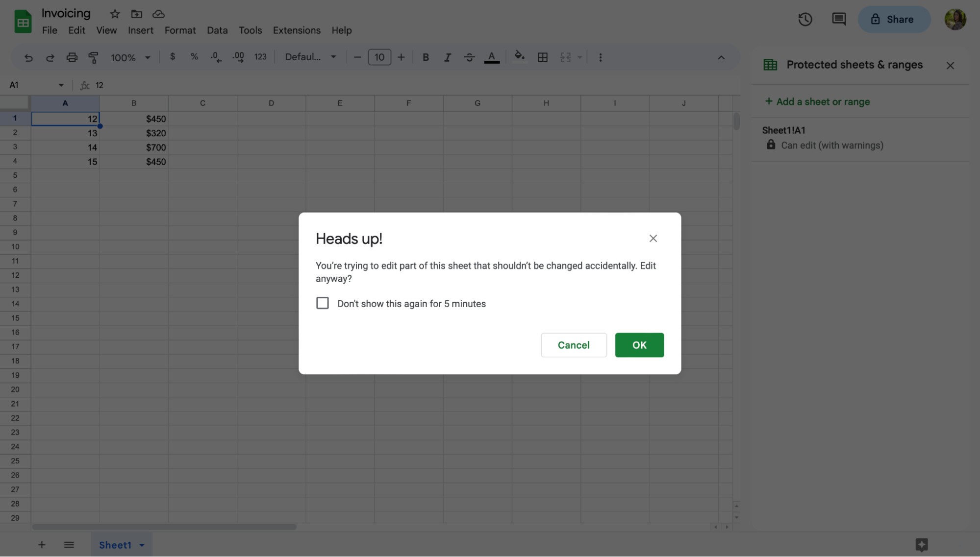This screenshot has width=980, height=557.
Task: Collapse the toolbar with chevron
Action: tap(721, 57)
